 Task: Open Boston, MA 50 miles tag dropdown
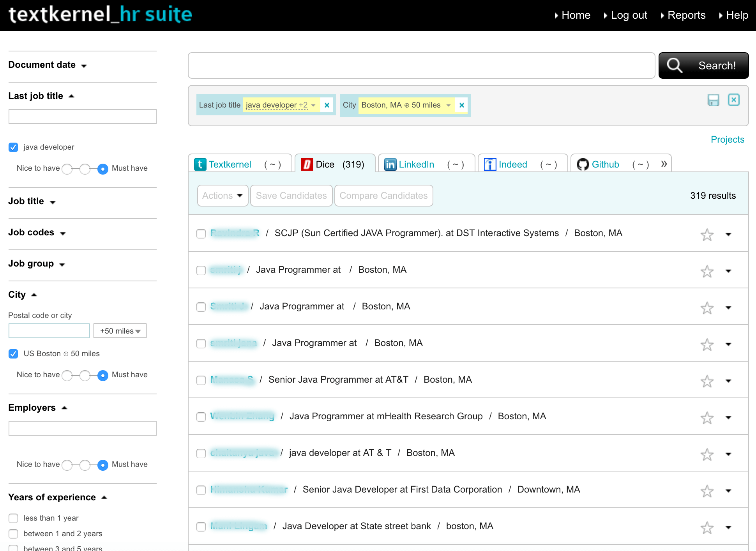(x=448, y=105)
